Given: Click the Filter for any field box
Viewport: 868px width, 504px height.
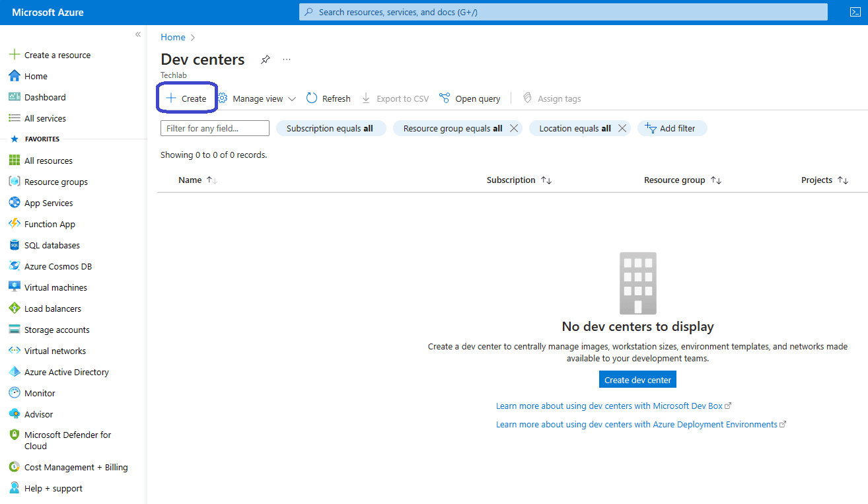Looking at the screenshot, I should (215, 128).
